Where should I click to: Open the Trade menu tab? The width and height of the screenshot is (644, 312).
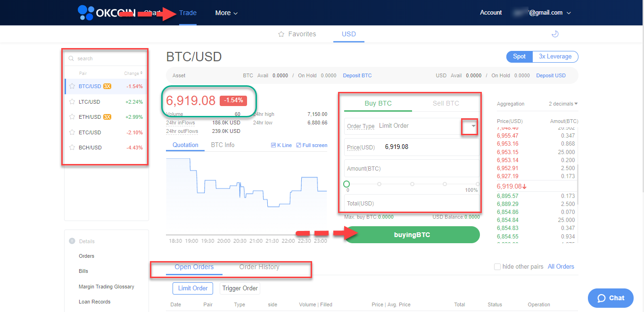(188, 13)
